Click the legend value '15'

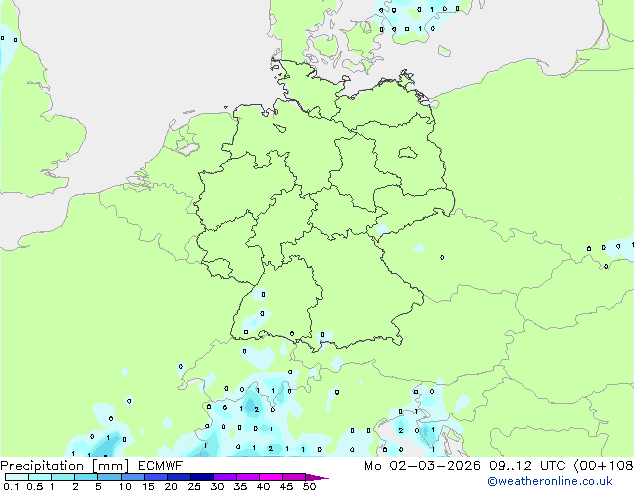(x=148, y=486)
